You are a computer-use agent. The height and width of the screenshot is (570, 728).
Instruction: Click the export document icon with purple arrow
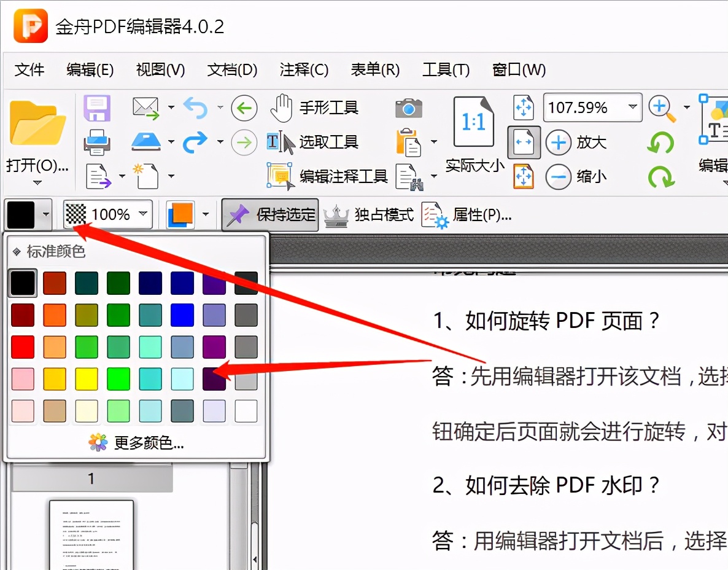click(x=98, y=176)
